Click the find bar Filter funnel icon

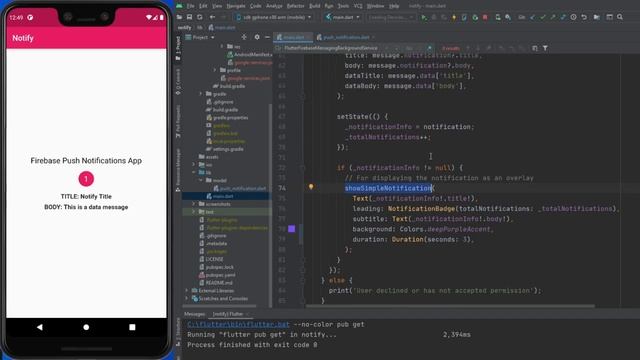click(x=545, y=48)
